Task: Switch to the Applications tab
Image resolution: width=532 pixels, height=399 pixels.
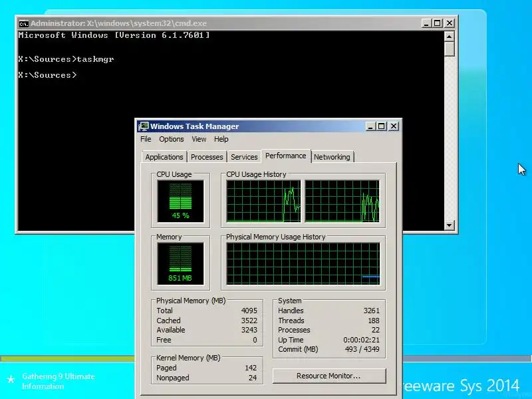Action: pos(164,157)
